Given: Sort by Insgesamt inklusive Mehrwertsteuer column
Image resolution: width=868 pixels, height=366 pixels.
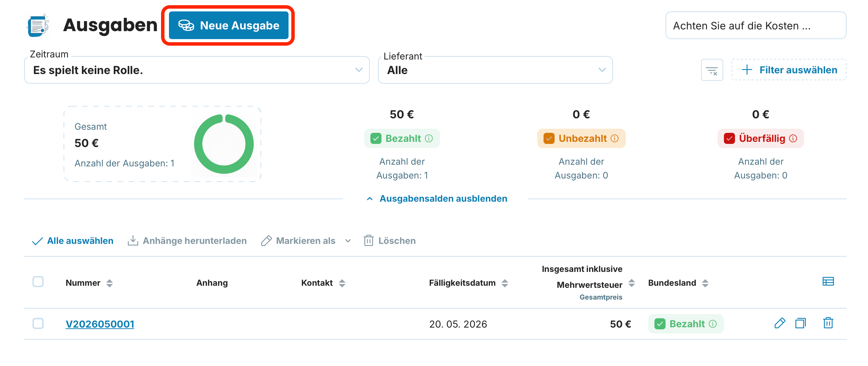Looking at the screenshot, I should point(632,283).
